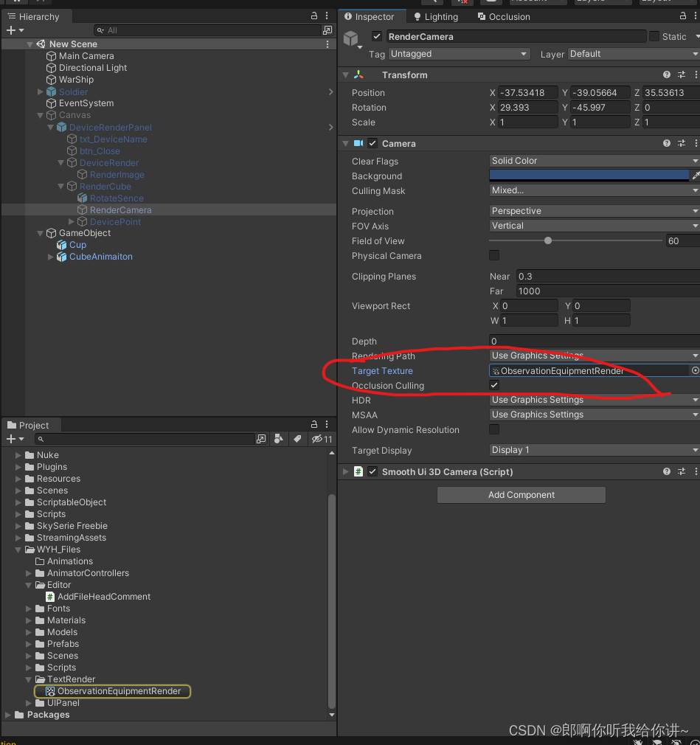700x745 pixels.
Task: Open Smooth Ui 3D Camera preset icon
Action: click(682, 471)
